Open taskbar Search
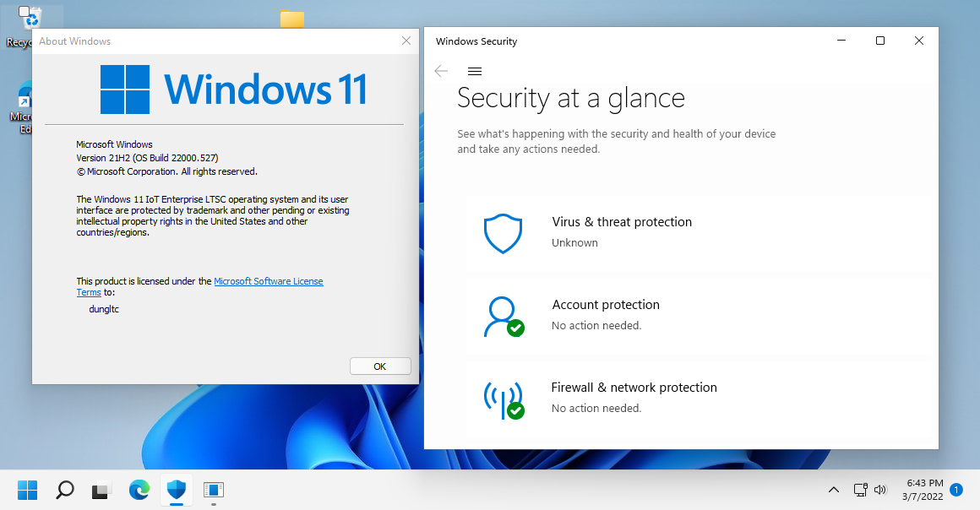The width and height of the screenshot is (980, 510). click(x=65, y=490)
